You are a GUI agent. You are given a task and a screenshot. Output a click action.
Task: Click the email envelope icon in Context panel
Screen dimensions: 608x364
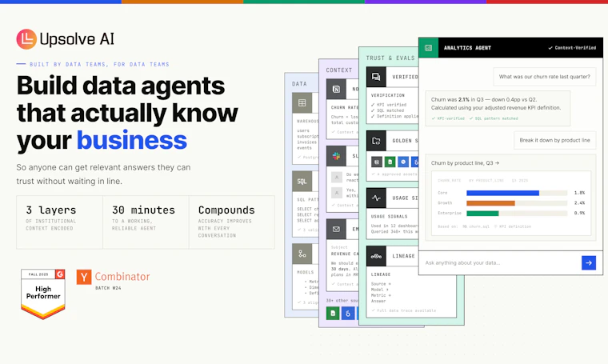click(x=336, y=229)
